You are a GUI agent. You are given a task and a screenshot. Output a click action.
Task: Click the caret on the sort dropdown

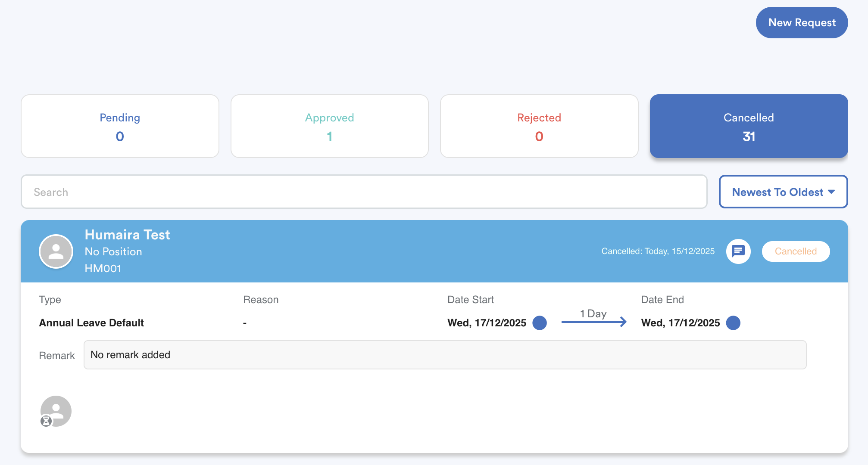pyautogui.click(x=831, y=192)
